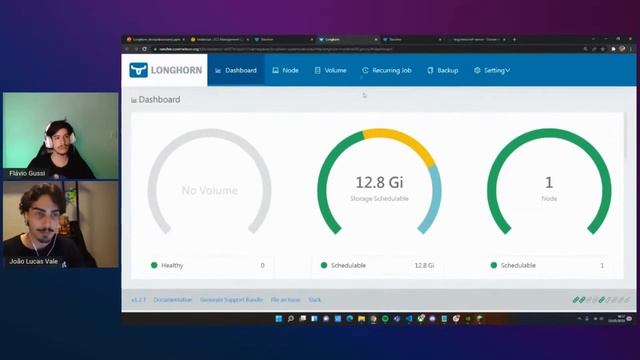The width and height of the screenshot is (640, 360).
Task: Select the Healthy volume status row
Action: pos(208,265)
